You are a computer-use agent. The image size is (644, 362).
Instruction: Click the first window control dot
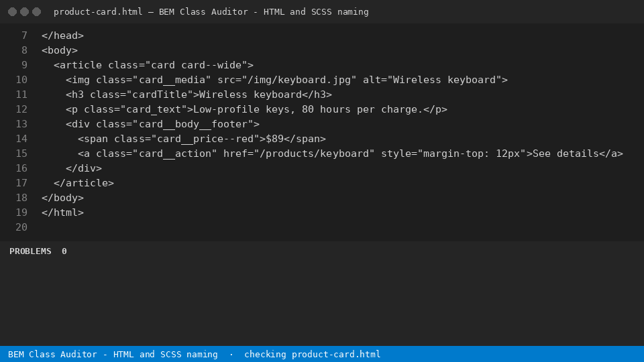[x=12, y=12]
